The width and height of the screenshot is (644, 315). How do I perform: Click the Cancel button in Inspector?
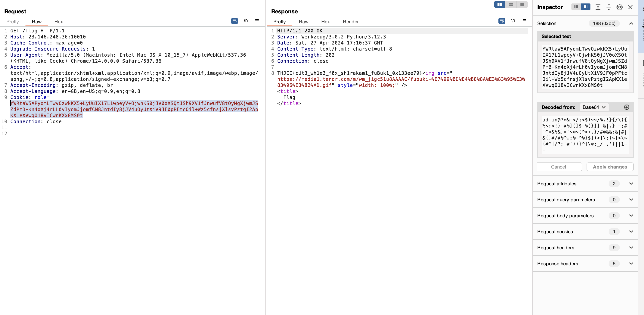558,167
